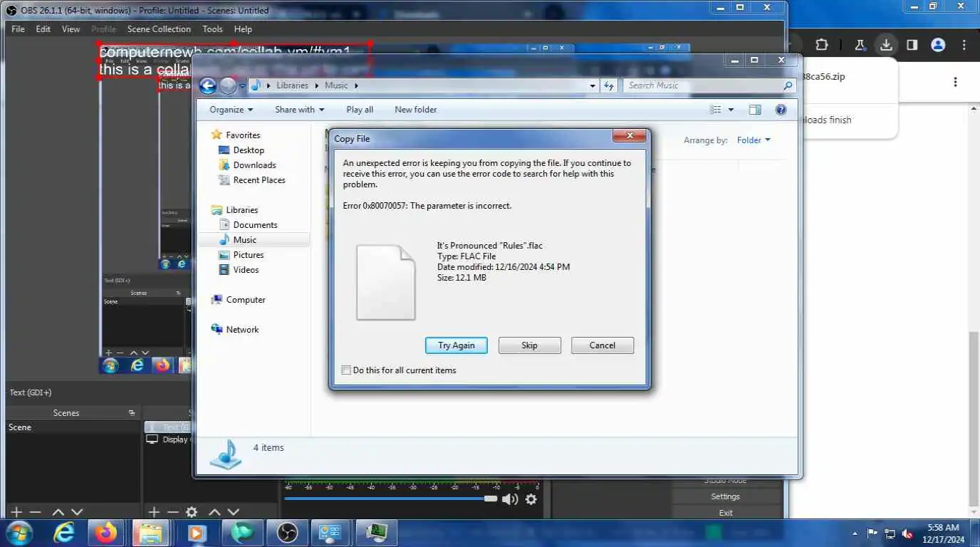
Task: Add a source with the Sources plus icon
Action: (x=153, y=512)
